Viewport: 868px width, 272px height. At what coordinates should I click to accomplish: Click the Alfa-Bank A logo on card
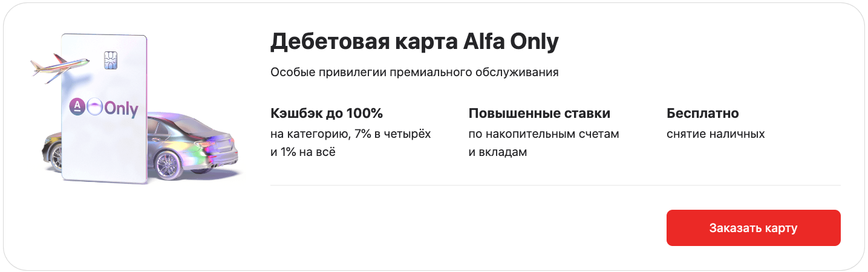tap(77, 107)
